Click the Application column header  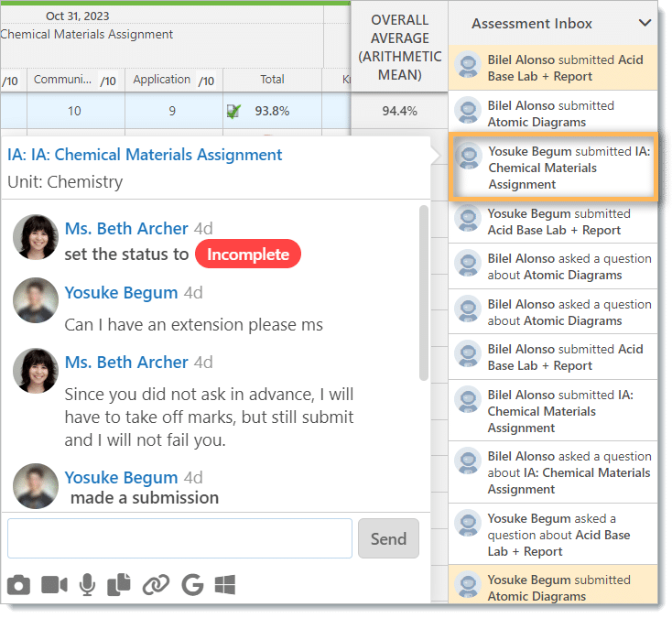click(162, 80)
